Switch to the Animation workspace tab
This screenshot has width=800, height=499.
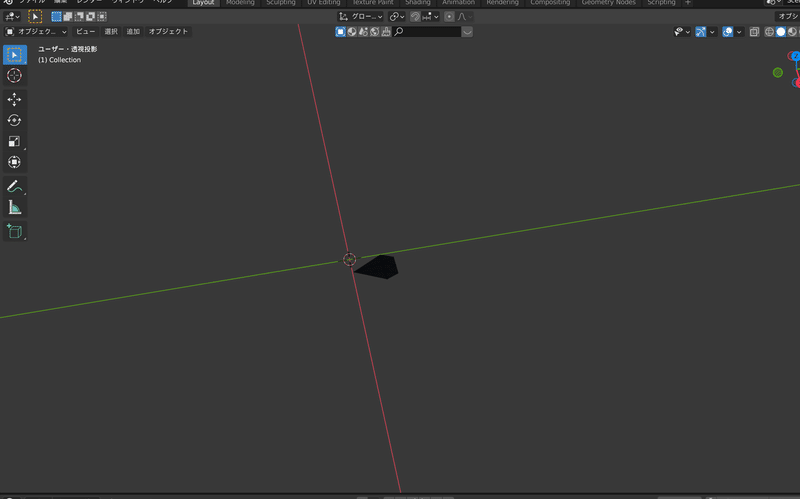tap(458, 3)
